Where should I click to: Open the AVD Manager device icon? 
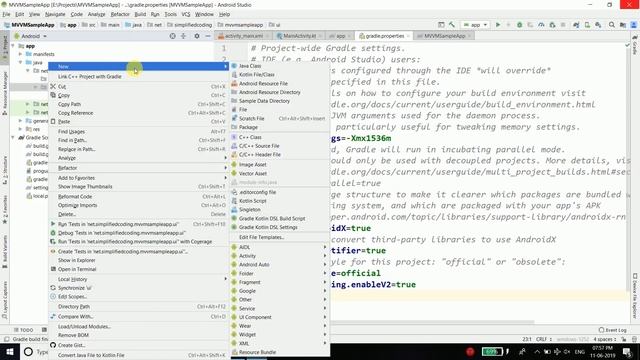(587, 25)
